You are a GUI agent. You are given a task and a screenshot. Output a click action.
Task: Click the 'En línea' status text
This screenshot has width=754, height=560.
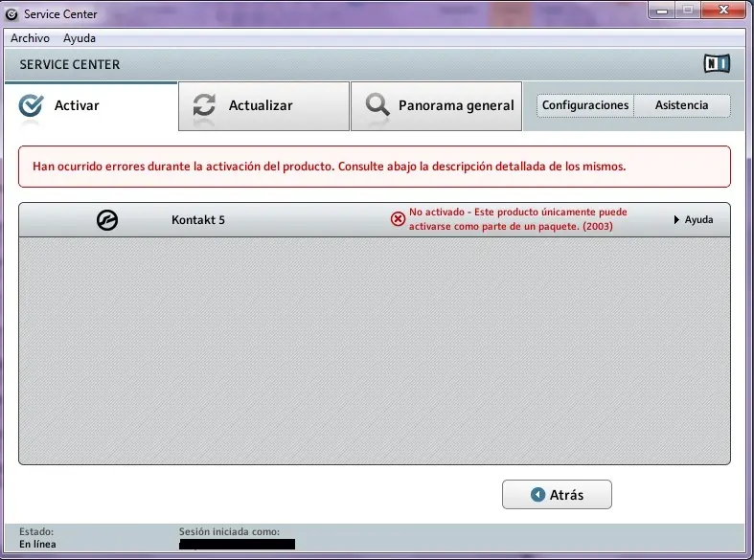coord(37,544)
